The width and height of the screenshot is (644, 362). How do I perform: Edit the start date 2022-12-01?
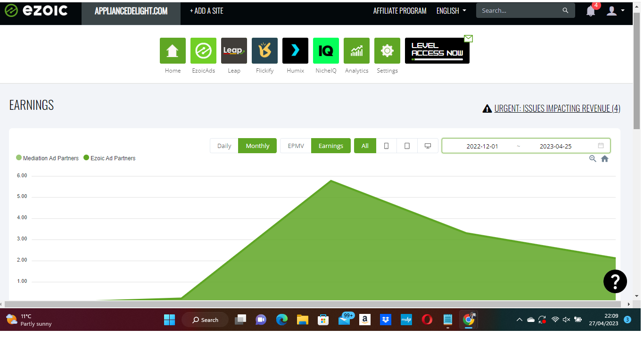[x=482, y=146]
